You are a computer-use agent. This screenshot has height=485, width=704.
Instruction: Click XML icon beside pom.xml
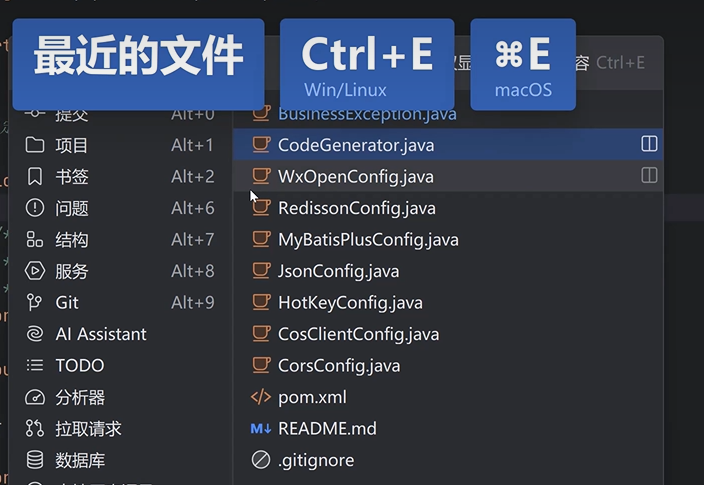tap(261, 397)
